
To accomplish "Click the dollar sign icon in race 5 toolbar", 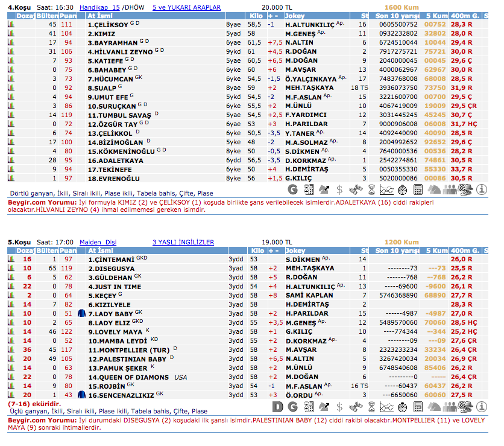I will click(339, 407).
